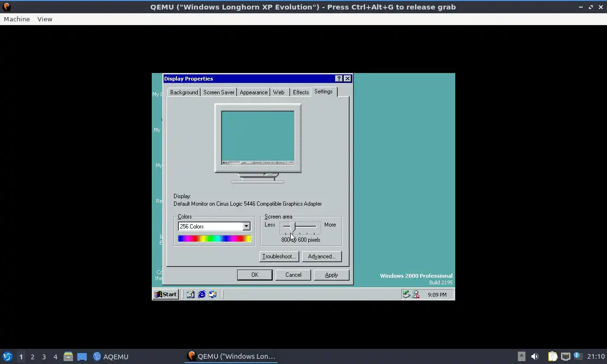Click the host volume speaker icon

coord(535,356)
